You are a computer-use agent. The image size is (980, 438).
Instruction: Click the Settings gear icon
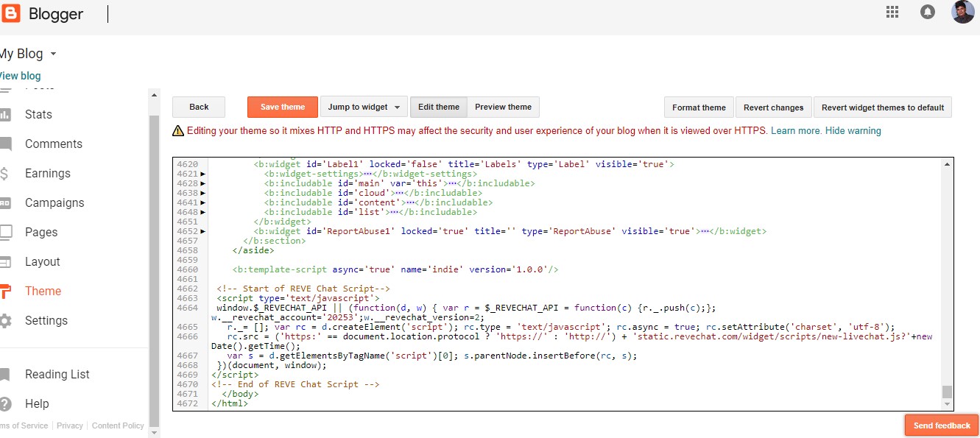tap(5, 321)
